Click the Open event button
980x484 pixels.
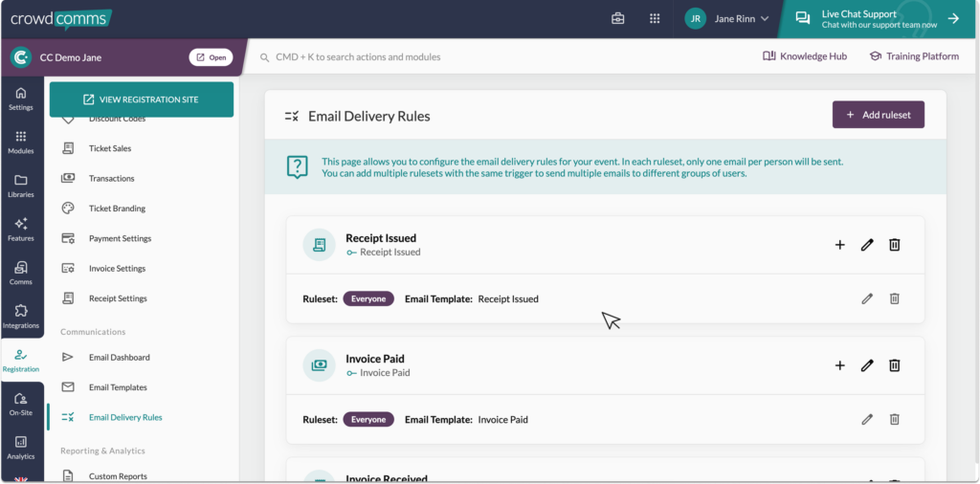pyautogui.click(x=212, y=57)
